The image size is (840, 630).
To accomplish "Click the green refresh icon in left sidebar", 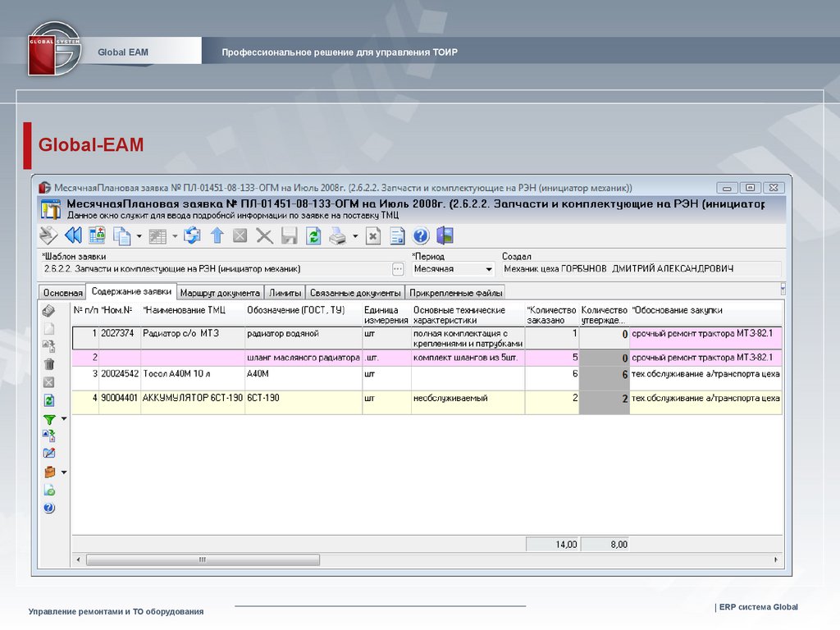I will point(49,400).
